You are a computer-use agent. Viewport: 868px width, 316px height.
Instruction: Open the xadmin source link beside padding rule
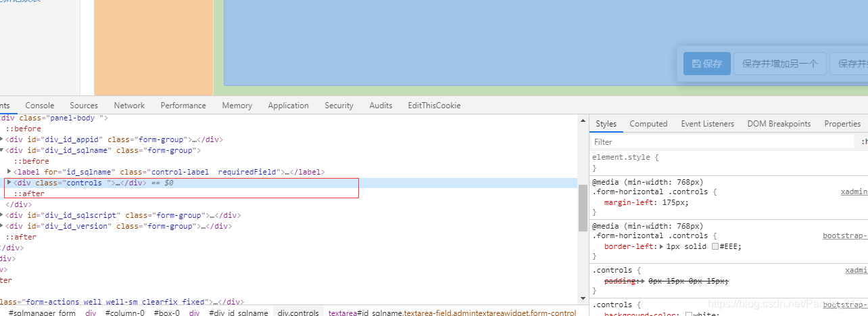(856, 270)
